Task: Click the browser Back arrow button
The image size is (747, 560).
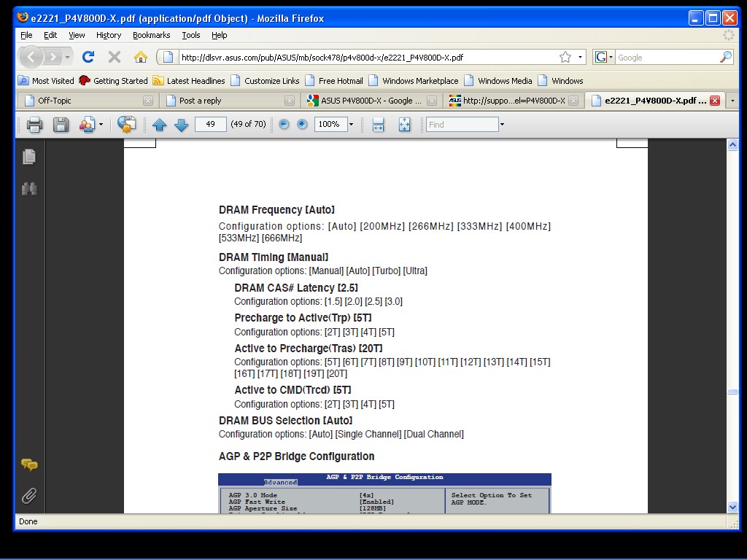Action: pyautogui.click(x=31, y=57)
